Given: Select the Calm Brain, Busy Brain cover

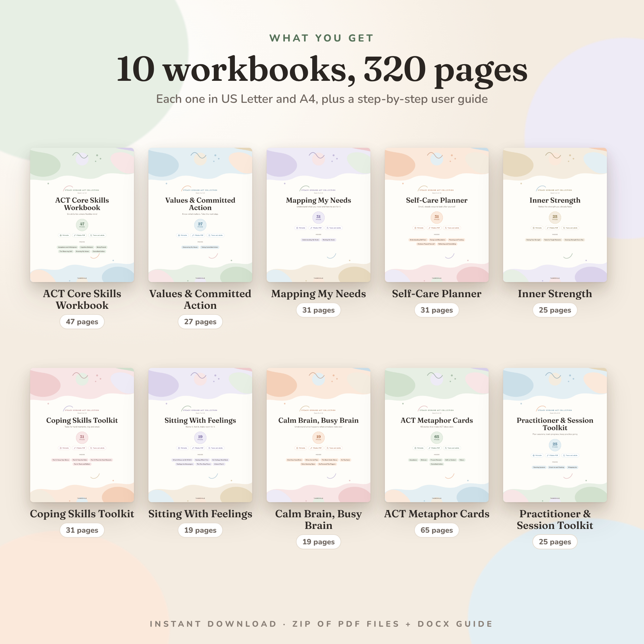Looking at the screenshot, I should tap(318, 435).
